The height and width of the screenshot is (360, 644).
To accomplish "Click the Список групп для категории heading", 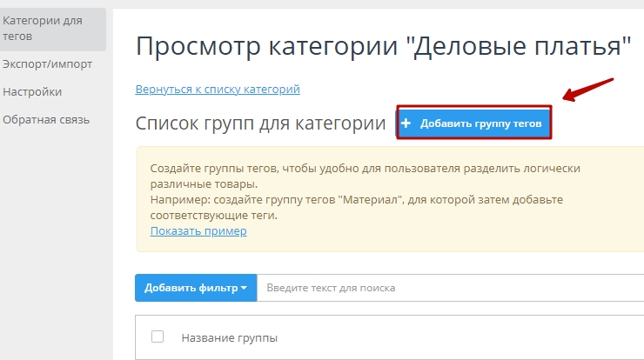I will pos(260,123).
